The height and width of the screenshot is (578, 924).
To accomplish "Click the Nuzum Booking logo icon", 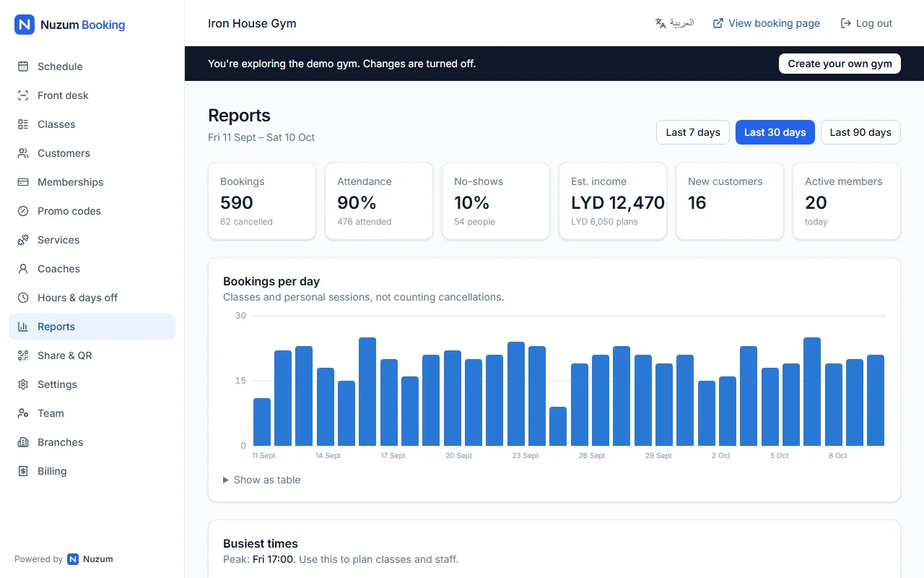I will [x=25, y=25].
